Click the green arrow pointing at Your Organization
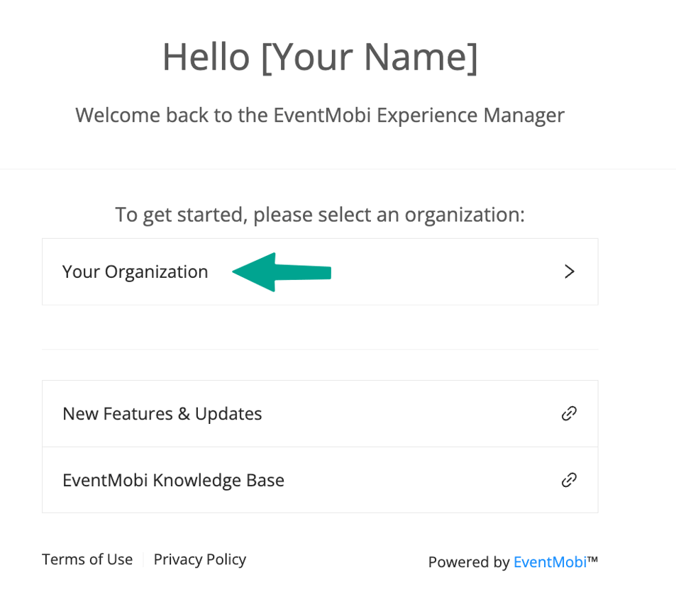The image size is (676, 616). pyautogui.click(x=280, y=271)
